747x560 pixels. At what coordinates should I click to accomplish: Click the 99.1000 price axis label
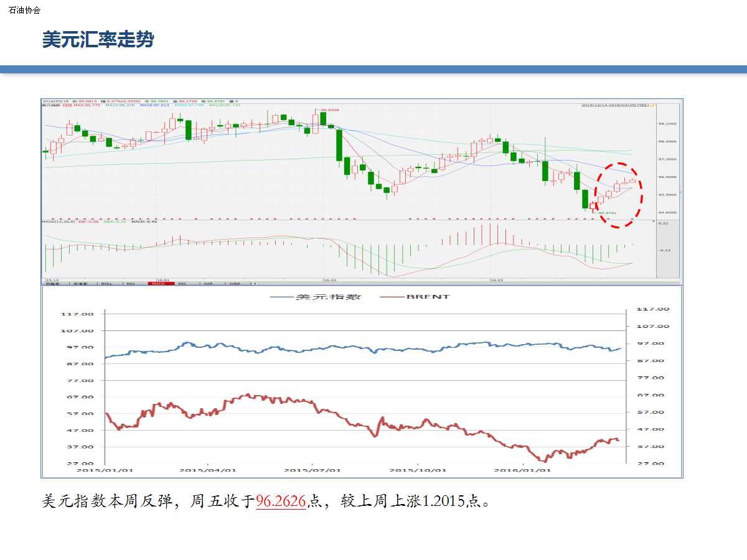pyautogui.click(x=667, y=124)
